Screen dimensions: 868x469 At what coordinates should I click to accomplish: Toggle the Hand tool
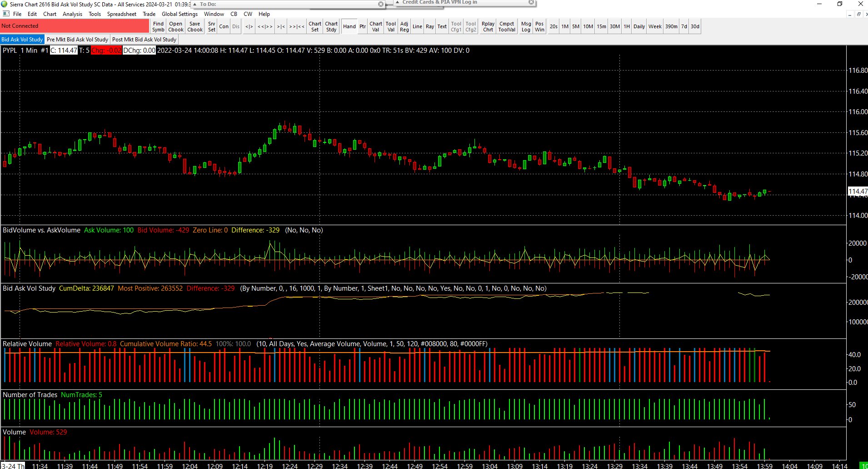(349, 26)
